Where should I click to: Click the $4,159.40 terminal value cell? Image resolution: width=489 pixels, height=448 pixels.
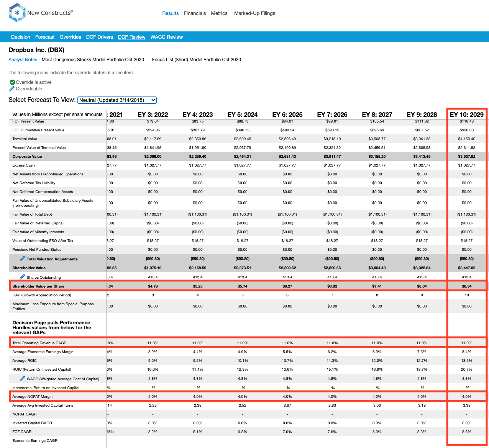(x=467, y=139)
